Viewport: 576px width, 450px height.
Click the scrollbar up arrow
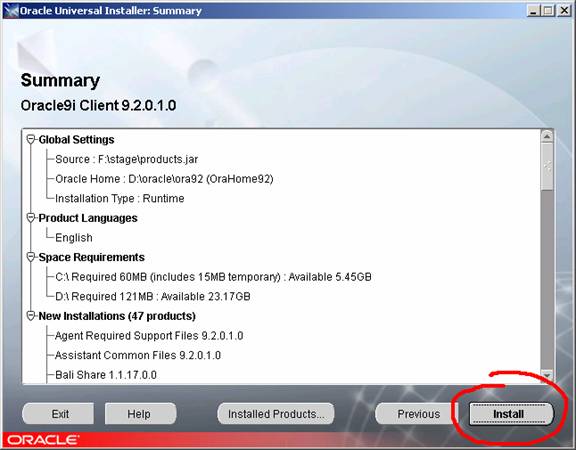(547, 137)
